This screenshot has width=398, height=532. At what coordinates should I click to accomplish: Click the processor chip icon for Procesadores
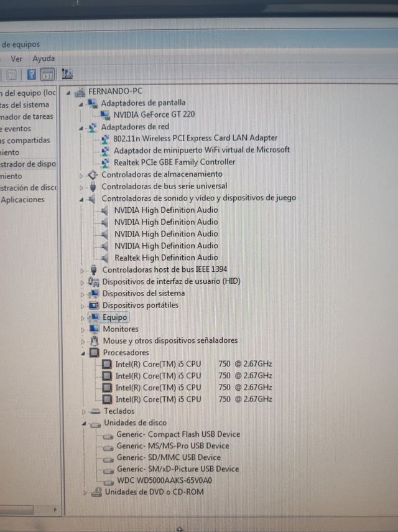point(95,353)
